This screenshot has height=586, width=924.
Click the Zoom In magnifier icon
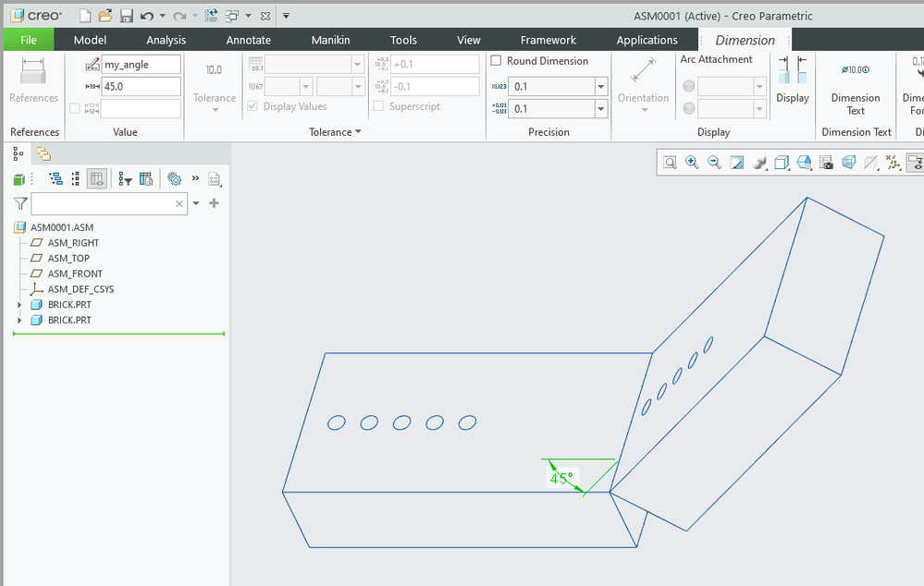(x=692, y=163)
